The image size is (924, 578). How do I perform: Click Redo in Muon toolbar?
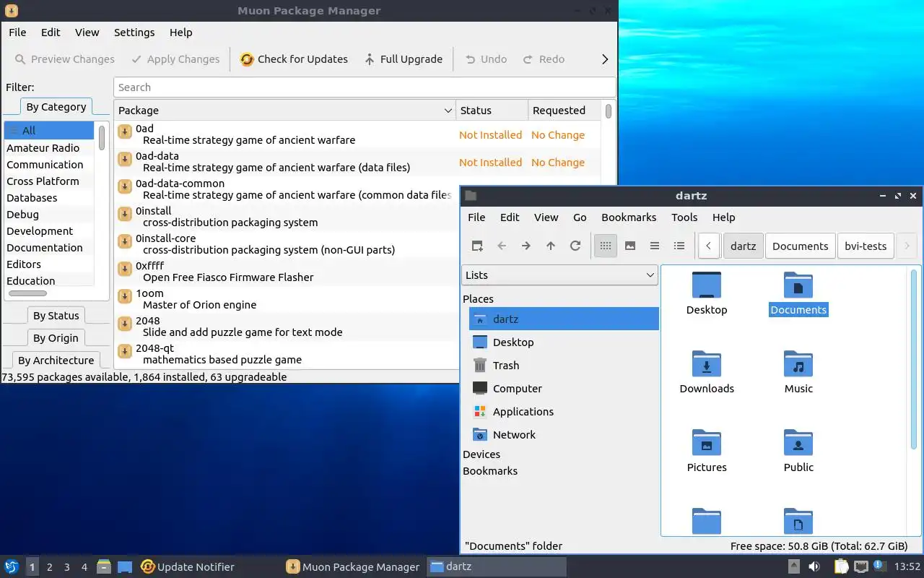[x=544, y=59]
